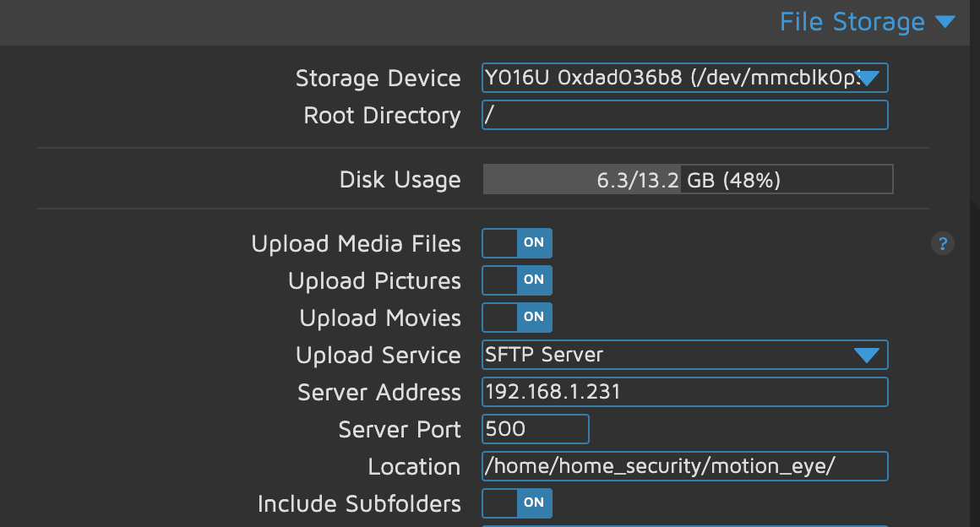The height and width of the screenshot is (527, 980).
Task: Click the Location path field
Action: [x=684, y=466]
